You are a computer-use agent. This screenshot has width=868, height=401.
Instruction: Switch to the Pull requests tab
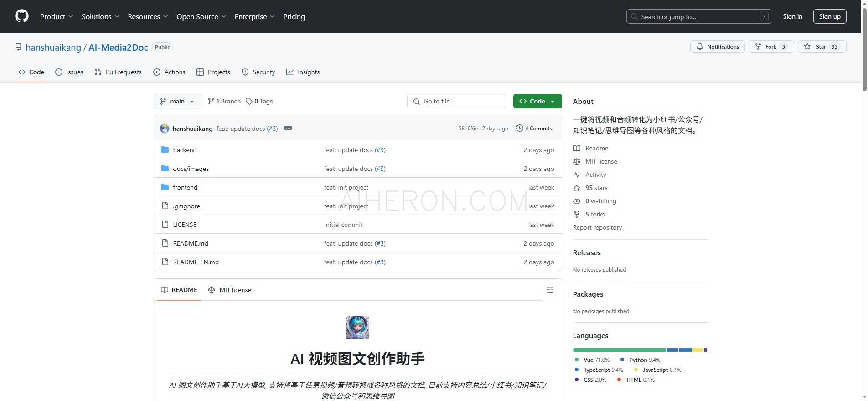118,72
